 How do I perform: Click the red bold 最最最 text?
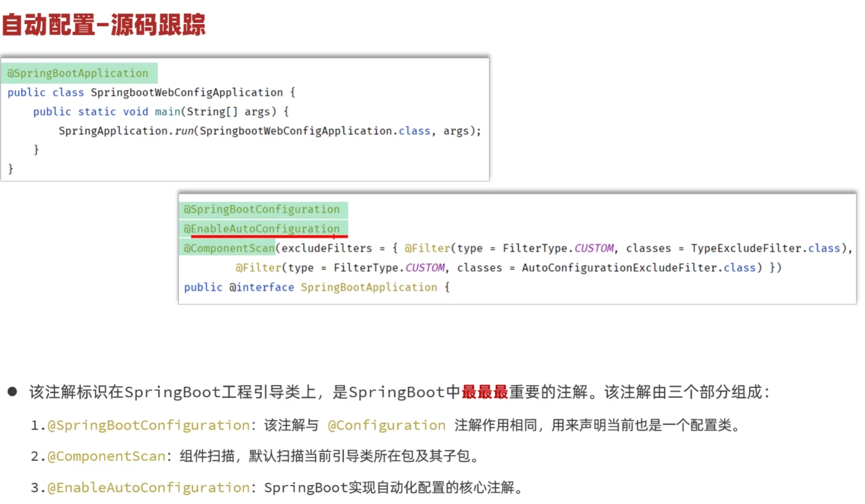click(484, 392)
